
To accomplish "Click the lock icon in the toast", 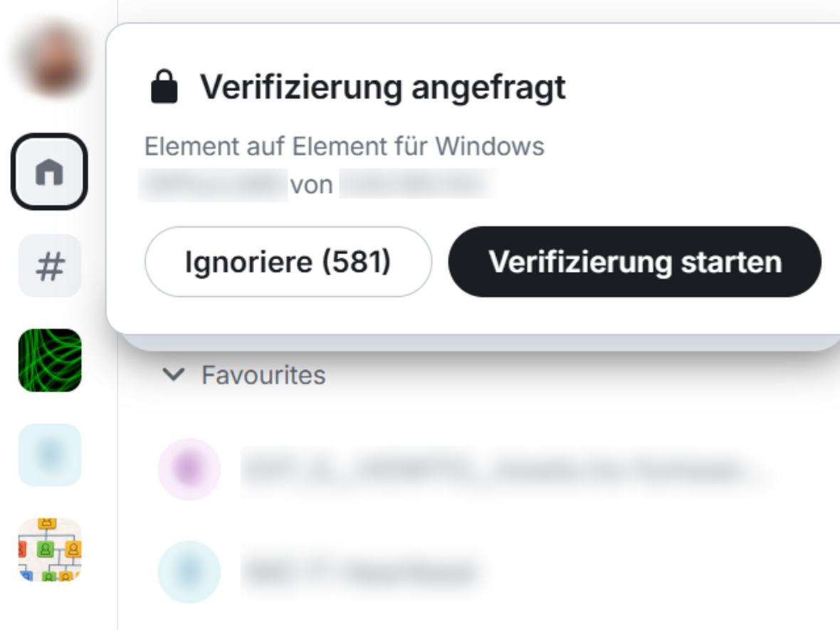I will click(164, 86).
